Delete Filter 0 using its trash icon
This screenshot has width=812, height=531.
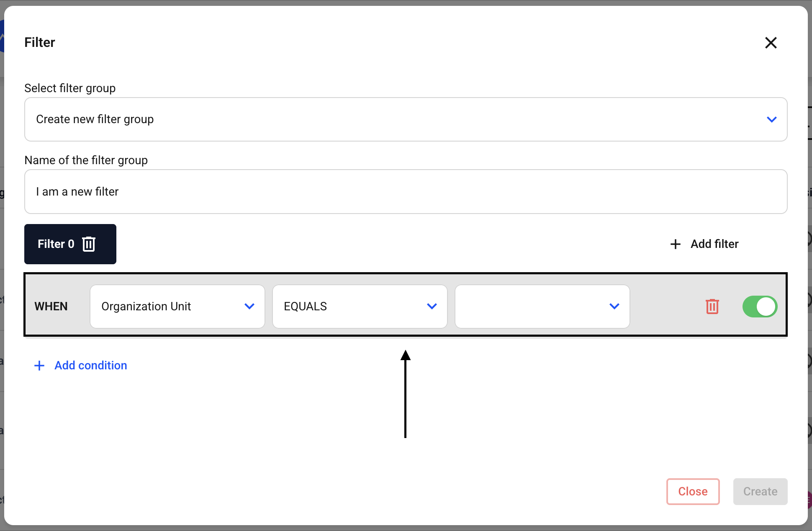point(89,244)
